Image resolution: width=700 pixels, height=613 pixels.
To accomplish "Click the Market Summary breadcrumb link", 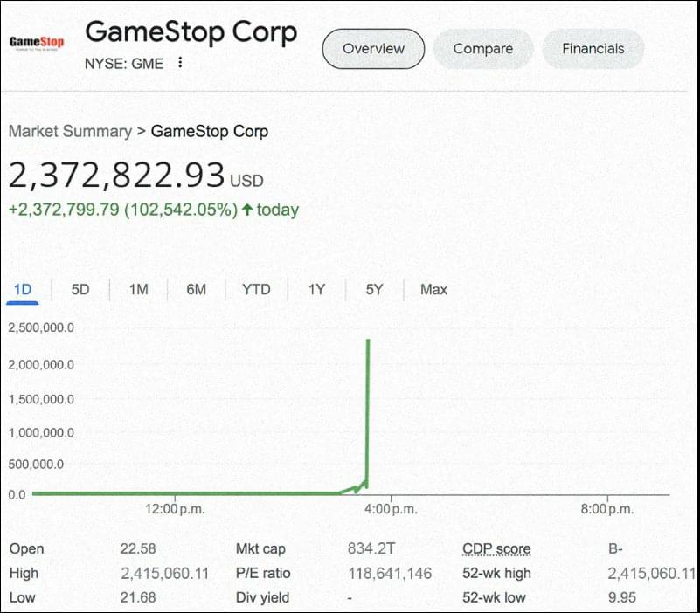I will click(x=70, y=132).
